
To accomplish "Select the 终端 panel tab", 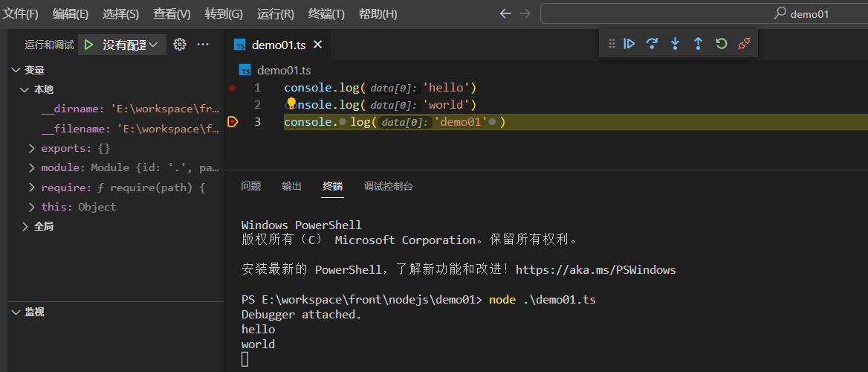I will (333, 186).
